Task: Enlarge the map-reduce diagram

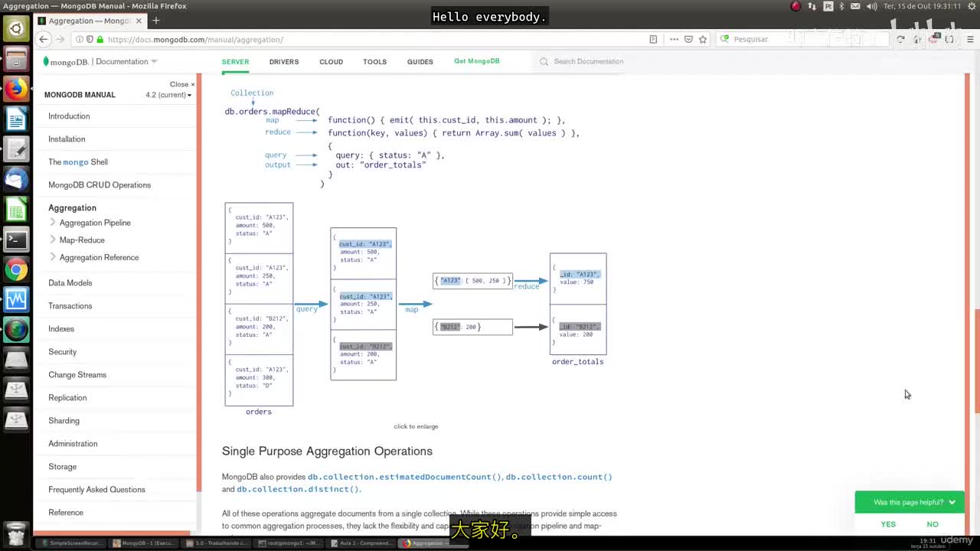Action: tap(416, 426)
